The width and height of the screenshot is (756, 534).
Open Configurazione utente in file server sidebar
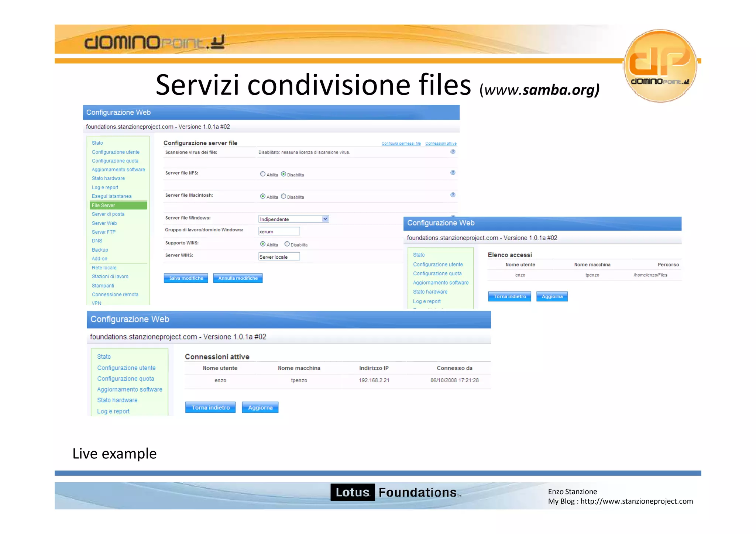pyautogui.click(x=116, y=152)
